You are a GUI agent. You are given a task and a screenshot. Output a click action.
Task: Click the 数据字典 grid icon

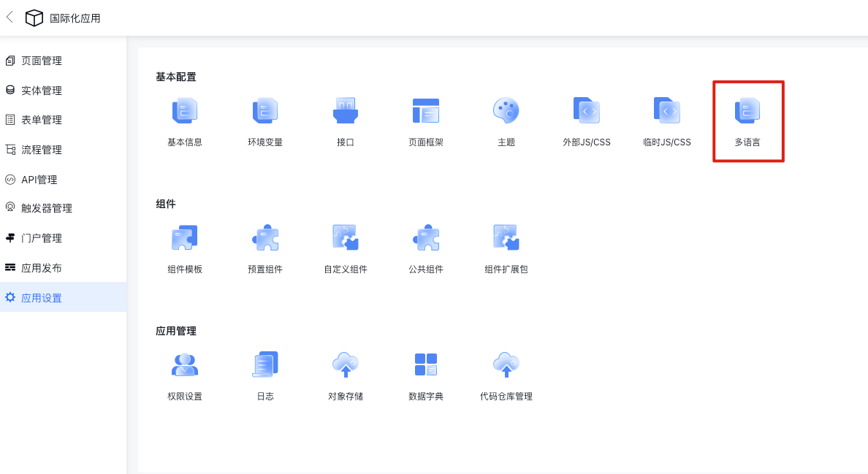point(426,364)
